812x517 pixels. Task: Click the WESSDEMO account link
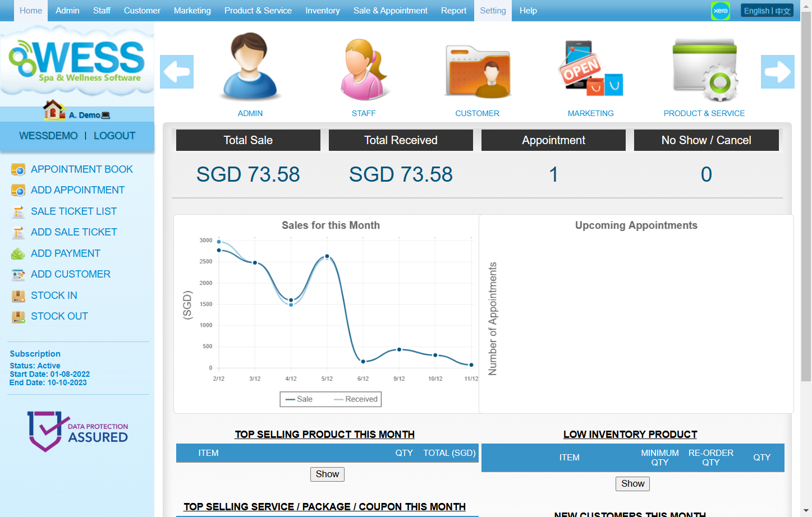click(x=48, y=136)
